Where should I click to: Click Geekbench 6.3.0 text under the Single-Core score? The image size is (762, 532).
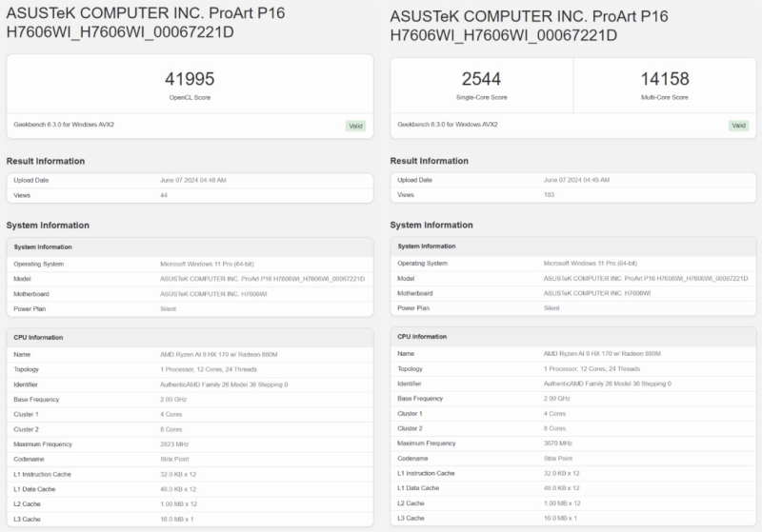446,125
